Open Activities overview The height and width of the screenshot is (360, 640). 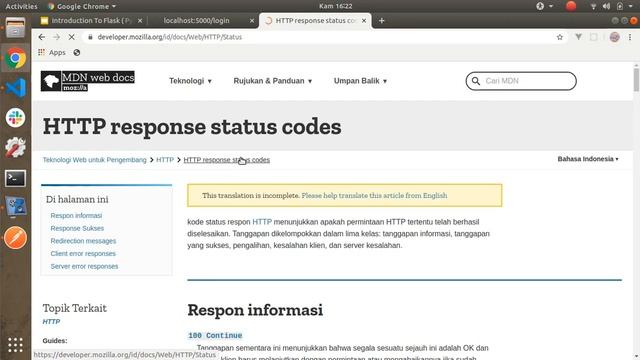click(x=21, y=6)
